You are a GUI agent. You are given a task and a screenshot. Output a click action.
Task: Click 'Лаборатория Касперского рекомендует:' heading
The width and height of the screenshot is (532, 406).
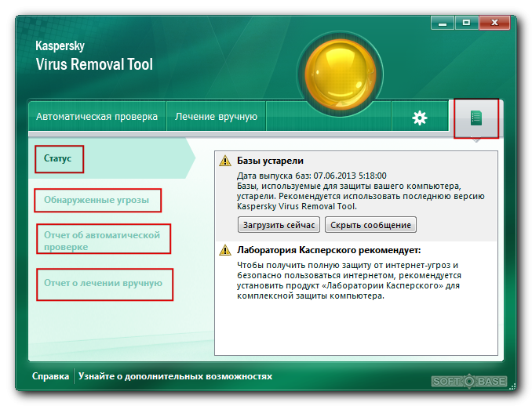point(329,250)
